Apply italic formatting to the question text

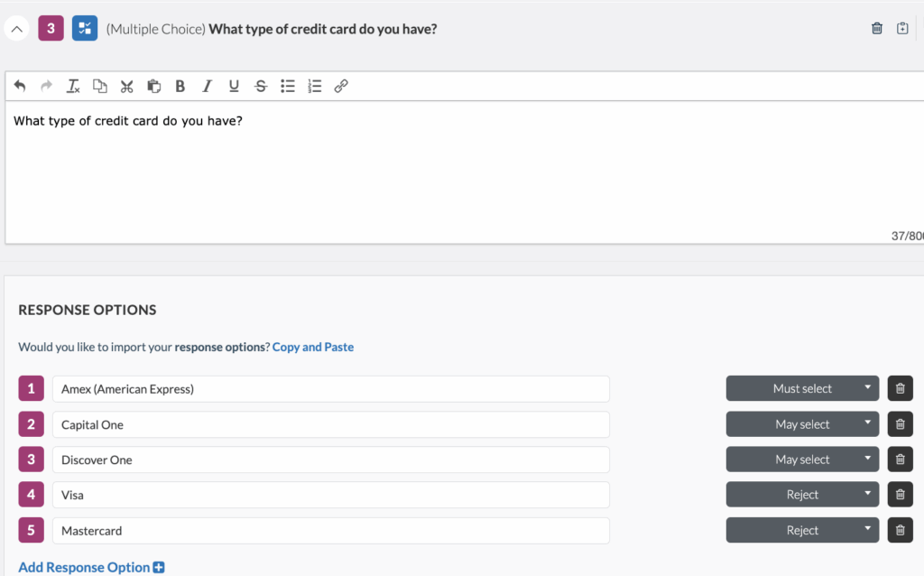pyautogui.click(x=207, y=86)
